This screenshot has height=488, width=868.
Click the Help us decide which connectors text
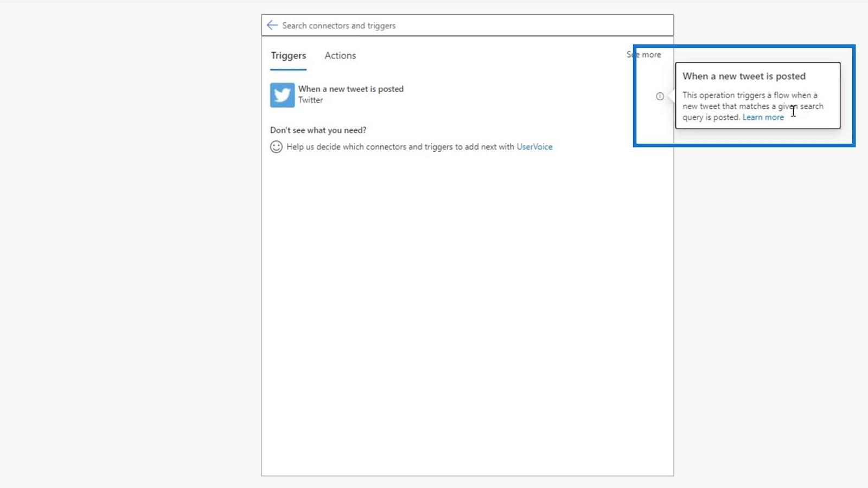400,147
